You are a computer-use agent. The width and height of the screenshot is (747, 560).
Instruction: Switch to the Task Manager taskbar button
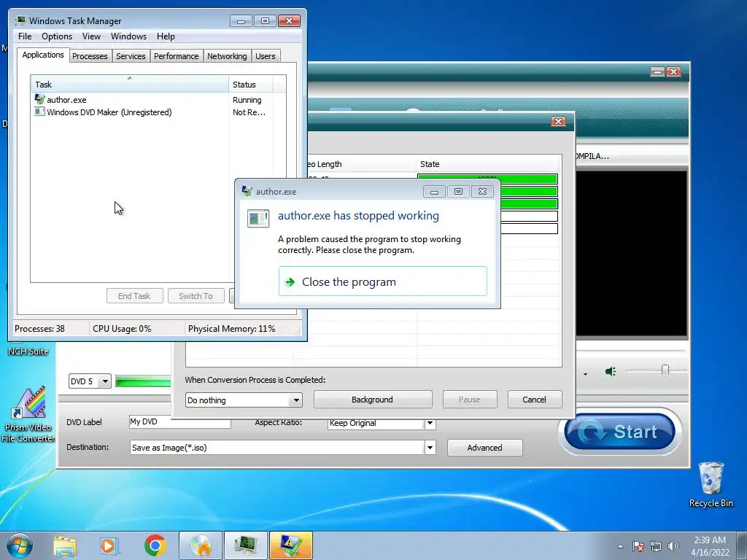click(x=246, y=545)
